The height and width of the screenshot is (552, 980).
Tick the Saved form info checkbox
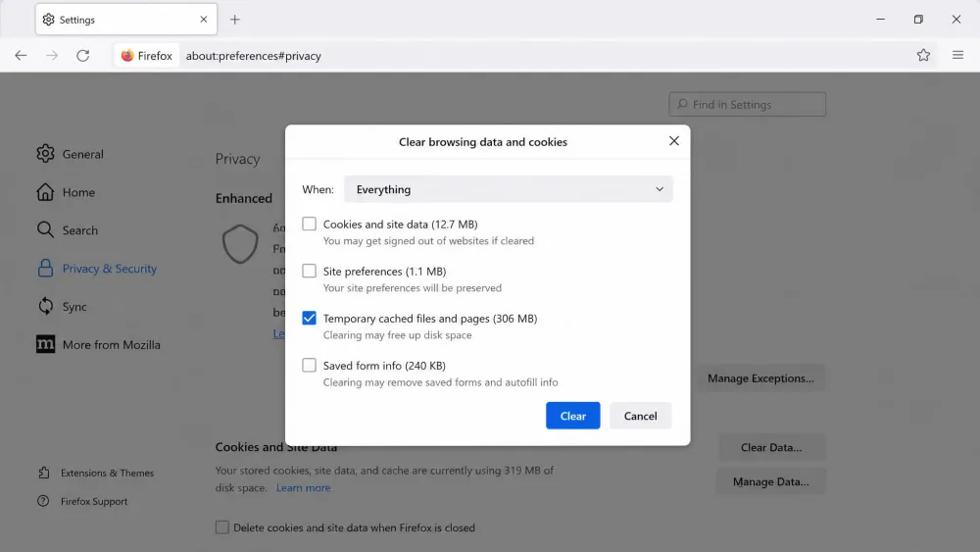[x=310, y=365]
